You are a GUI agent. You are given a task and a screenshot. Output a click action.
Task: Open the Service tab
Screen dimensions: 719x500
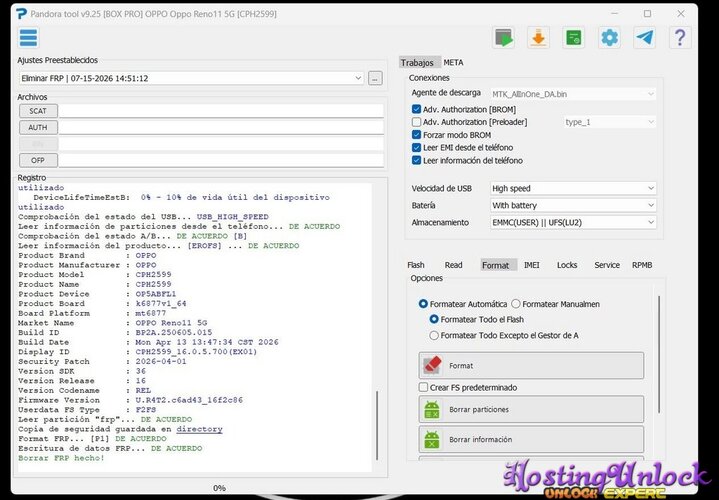(607, 265)
